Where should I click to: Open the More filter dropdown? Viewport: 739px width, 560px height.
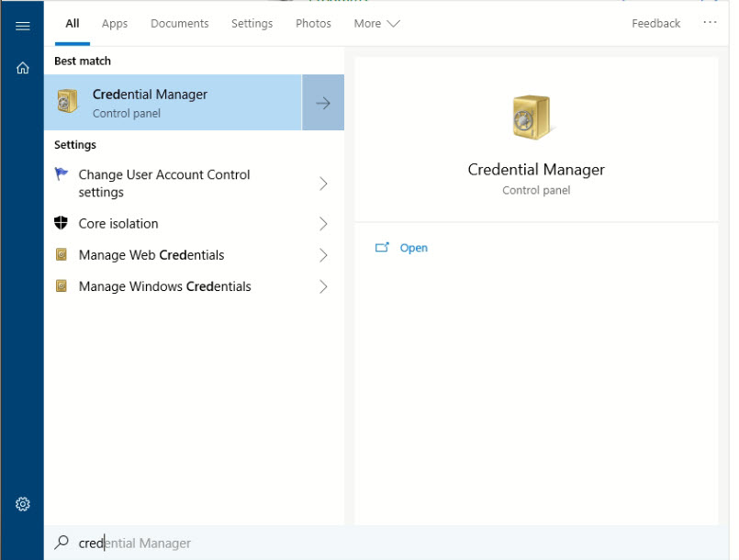(x=376, y=24)
